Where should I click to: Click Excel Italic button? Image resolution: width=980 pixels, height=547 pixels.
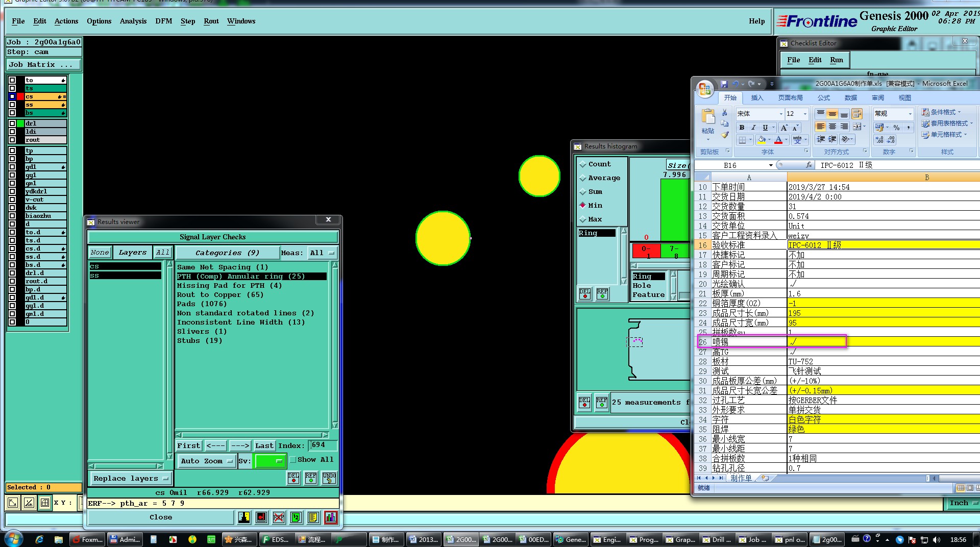[753, 128]
